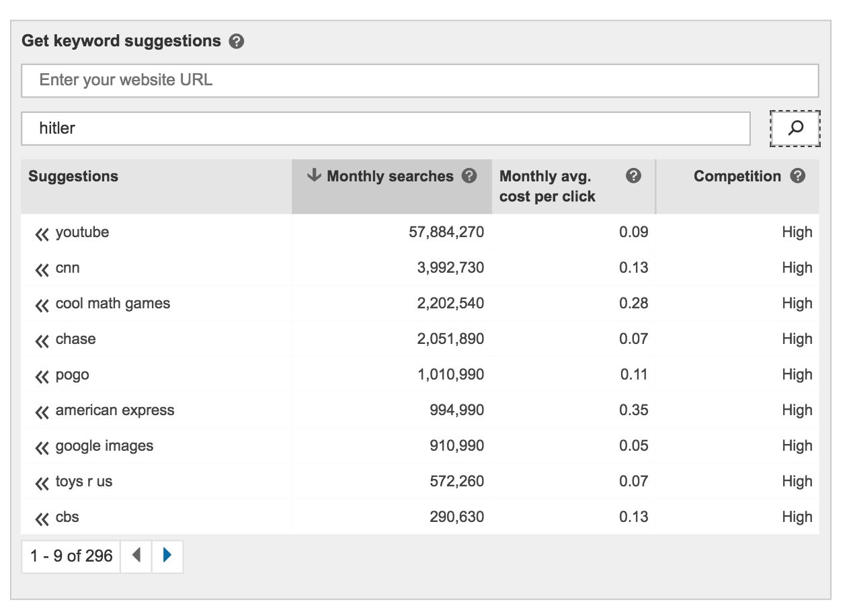This screenshot has height=616, width=849.
Task: Click the double-arrow icon next to cbs
Action: click(x=42, y=519)
